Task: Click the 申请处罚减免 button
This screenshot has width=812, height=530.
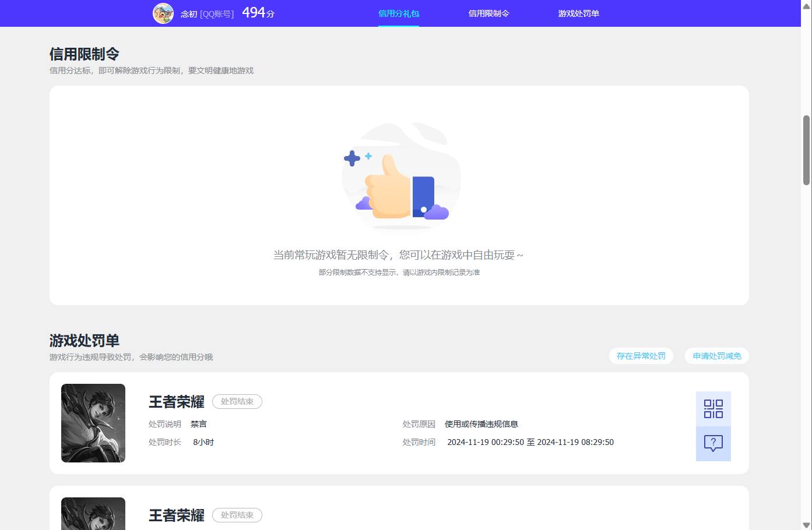Action: 716,356
